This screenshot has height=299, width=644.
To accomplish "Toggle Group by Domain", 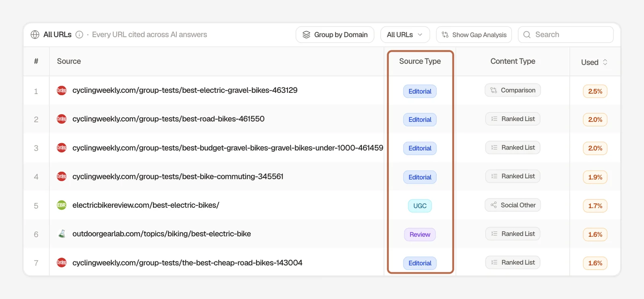I will pyautogui.click(x=335, y=35).
